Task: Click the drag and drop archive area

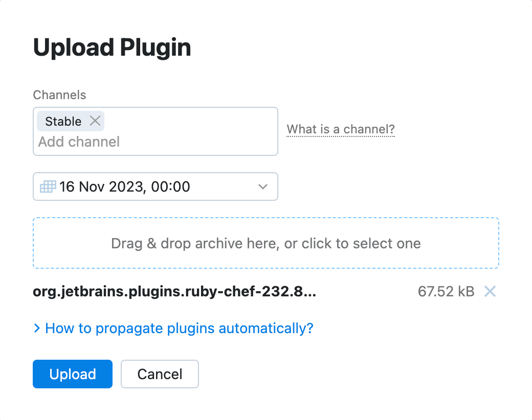Action: click(x=266, y=243)
